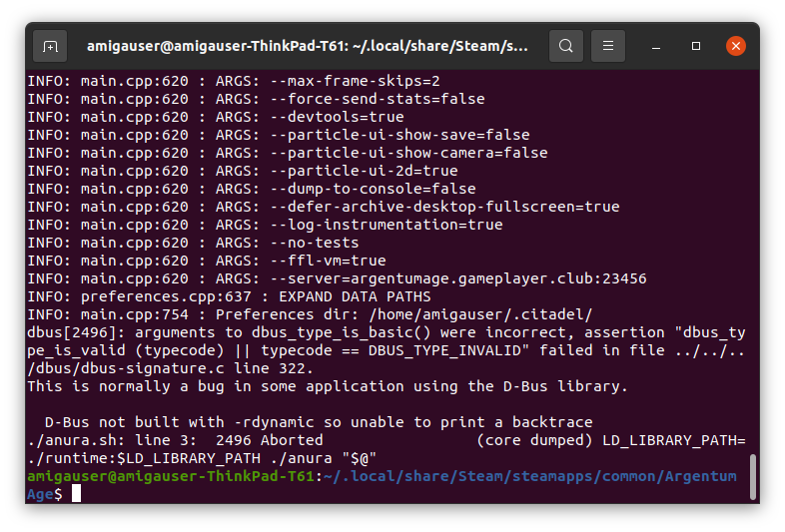785x532 pixels.
Task: Click the server argentumage.gameplayer.club:23456 line
Action: point(337,278)
